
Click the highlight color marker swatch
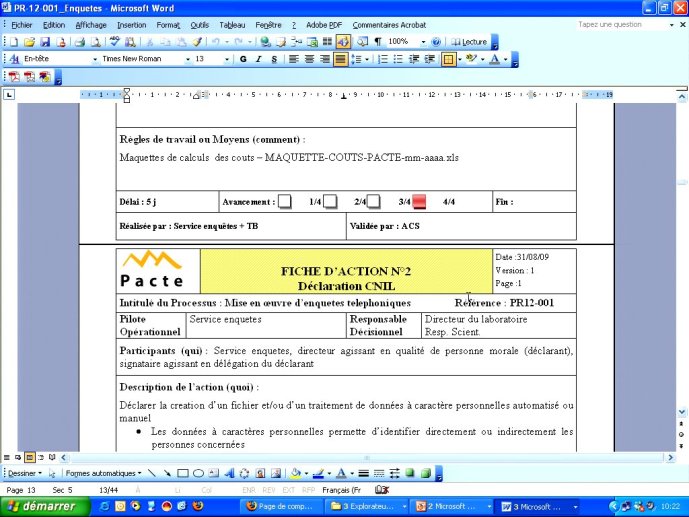pyautogui.click(x=471, y=59)
